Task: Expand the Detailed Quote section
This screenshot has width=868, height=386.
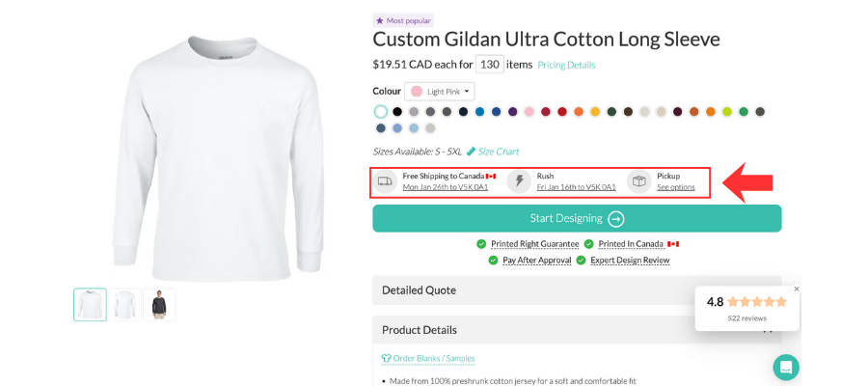Action: click(x=577, y=289)
